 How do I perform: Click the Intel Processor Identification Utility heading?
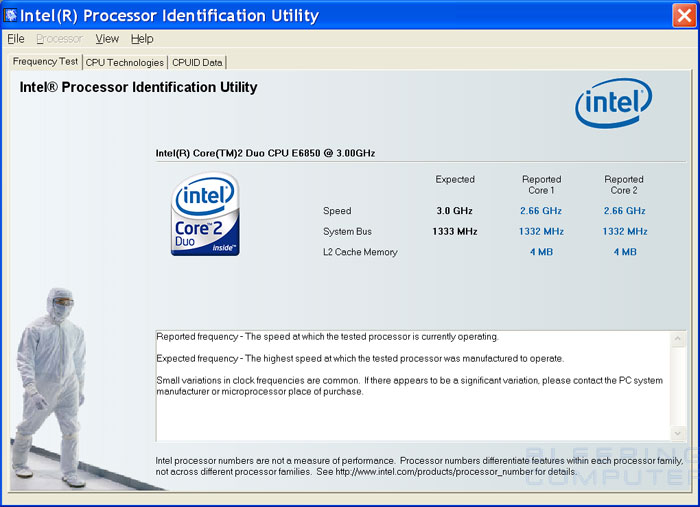(138, 87)
